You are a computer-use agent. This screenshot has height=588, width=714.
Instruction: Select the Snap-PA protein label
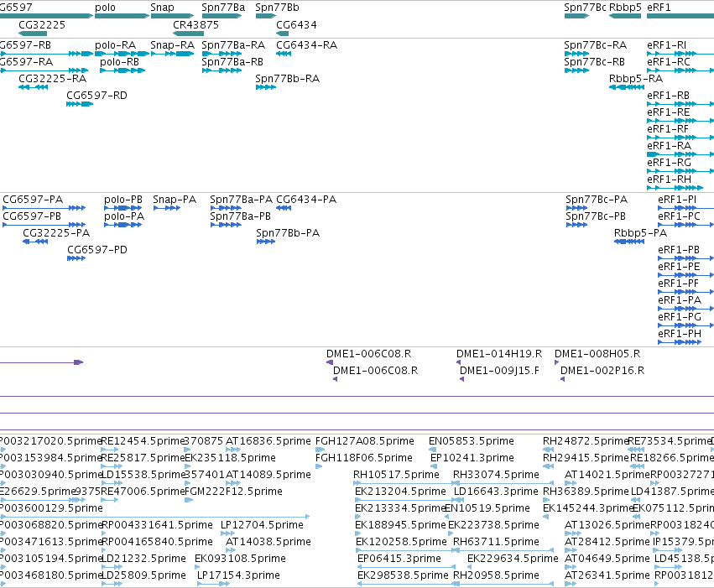[x=175, y=200]
